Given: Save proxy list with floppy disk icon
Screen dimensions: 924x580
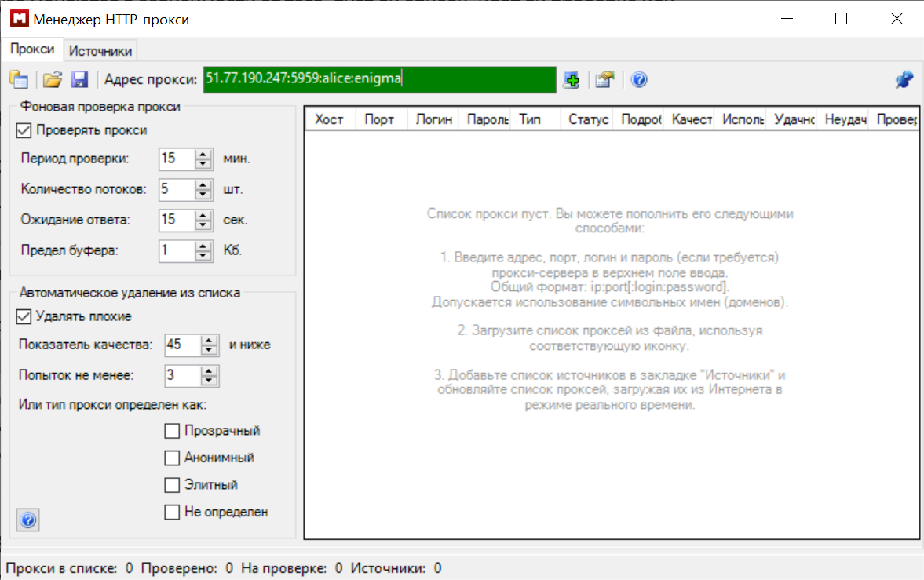Looking at the screenshot, I should point(79,79).
